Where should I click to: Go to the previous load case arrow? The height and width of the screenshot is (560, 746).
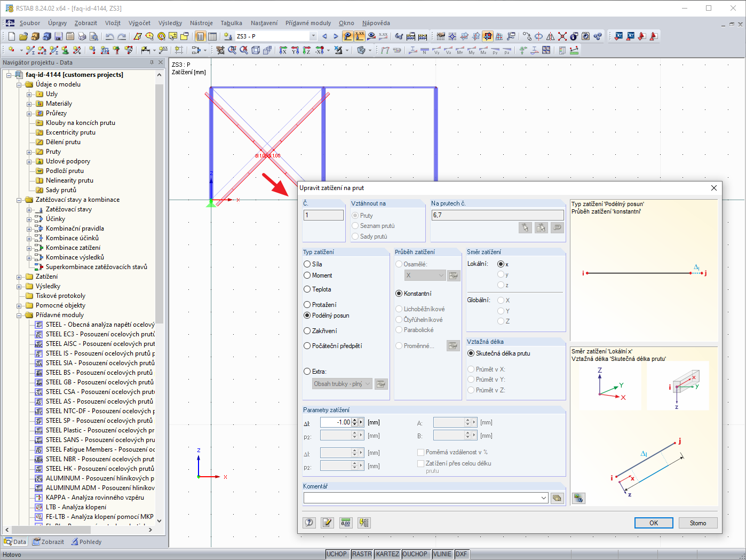324,36
